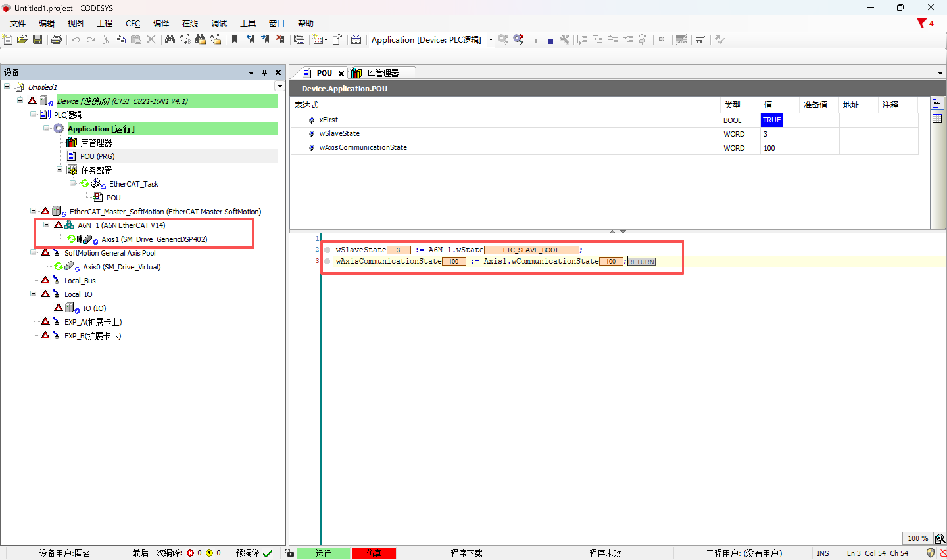The image size is (947, 560).
Task: Click the 运行 status button
Action: (x=324, y=553)
